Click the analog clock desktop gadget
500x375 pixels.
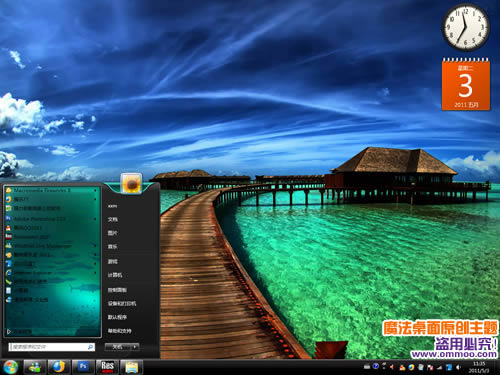pos(466,27)
